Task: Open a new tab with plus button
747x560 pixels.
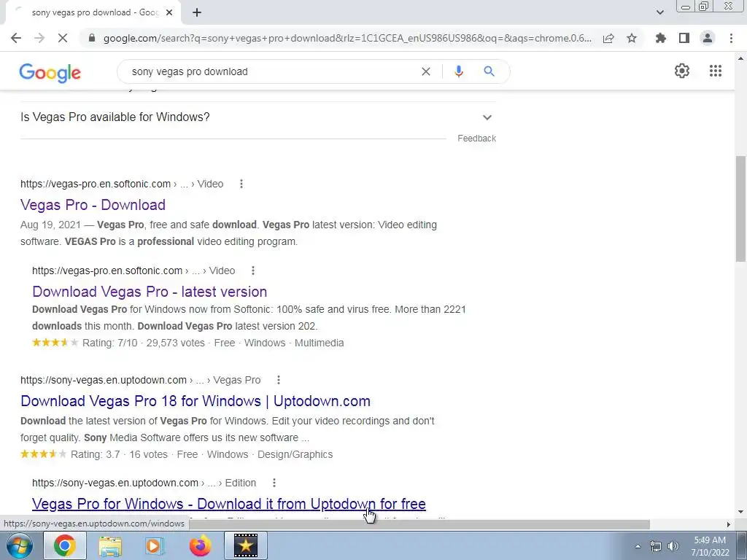Action: (x=197, y=12)
